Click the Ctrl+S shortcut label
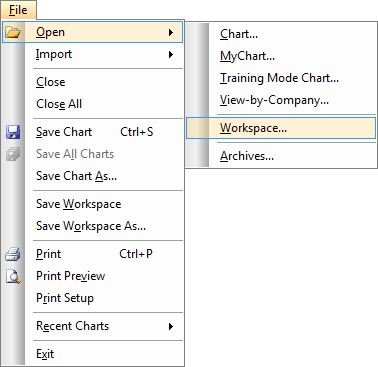The width and height of the screenshot is (378, 367). pos(137,132)
